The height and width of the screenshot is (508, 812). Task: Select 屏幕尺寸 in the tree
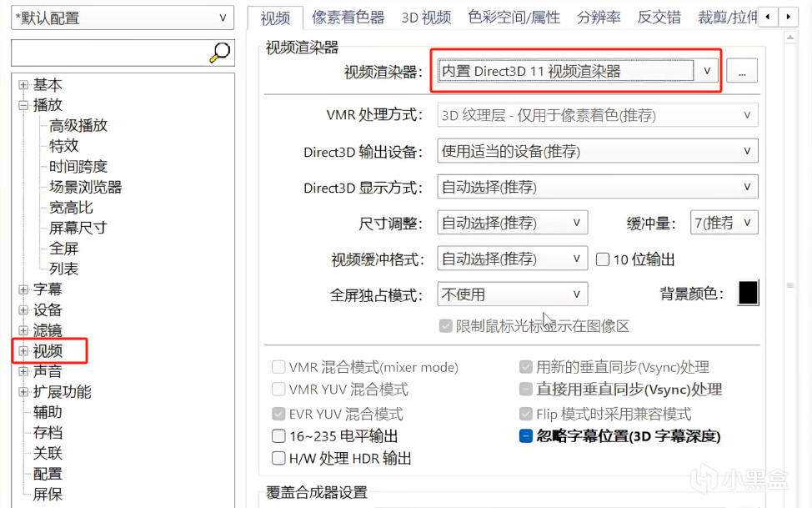tap(78, 228)
